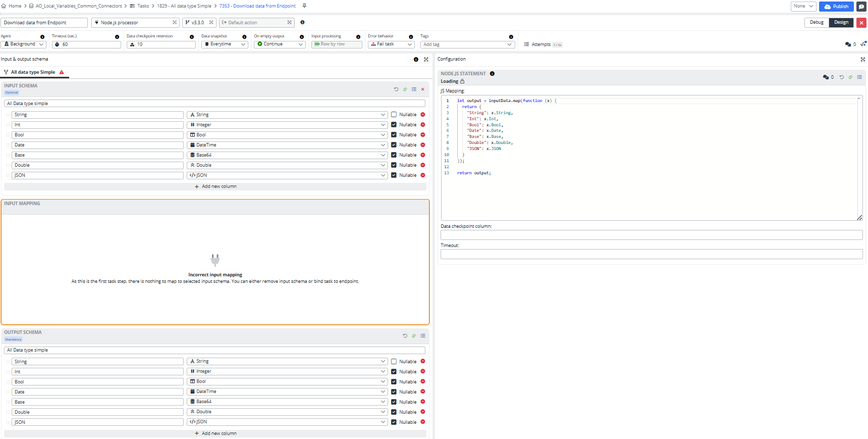The image size is (868, 439).
Task: Open the list icon in the Input Schema header
Action: (414, 89)
